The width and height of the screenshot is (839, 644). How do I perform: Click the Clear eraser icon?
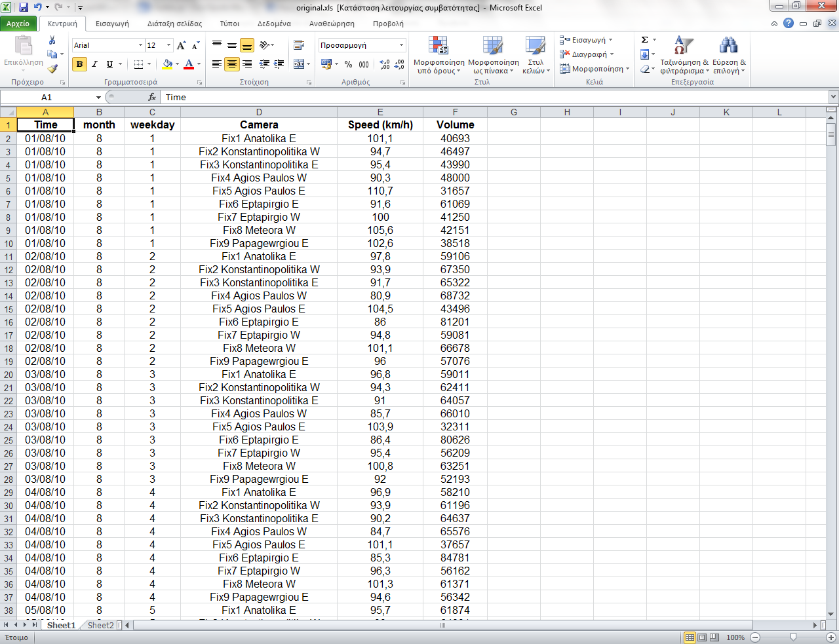point(644,68)
